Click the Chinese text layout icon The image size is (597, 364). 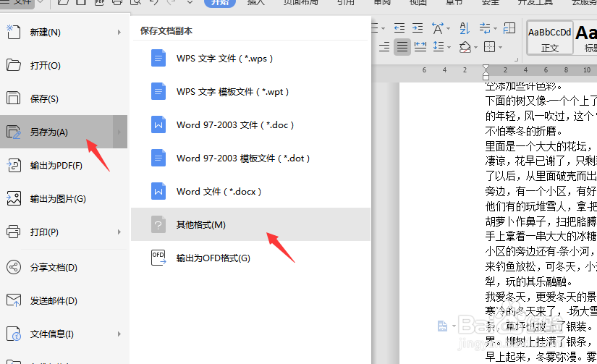point(438,28)
